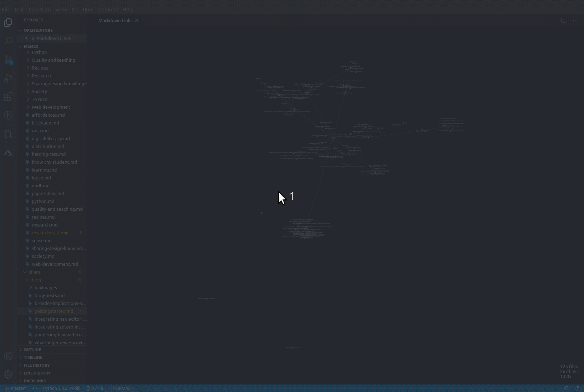Click the Azure icon in activity bar
Viewport: 584px width, 392px height.
(x=8, y=153)
